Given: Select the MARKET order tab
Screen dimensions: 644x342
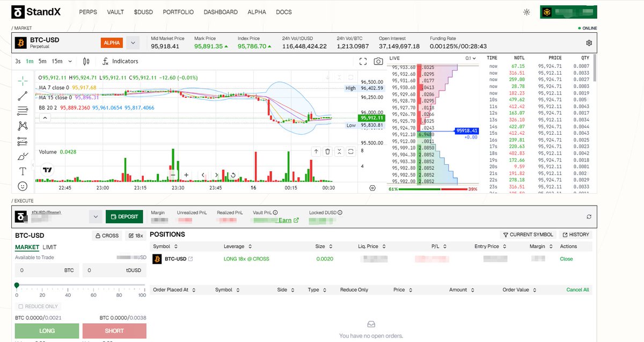Looking at the screenshot, I should tap(27, 248).
